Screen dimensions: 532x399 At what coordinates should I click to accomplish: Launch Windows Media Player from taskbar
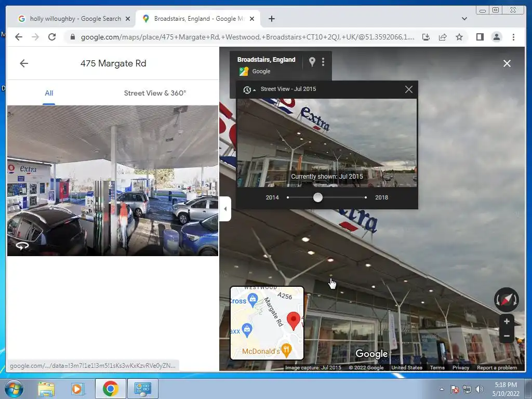(77, 389)
